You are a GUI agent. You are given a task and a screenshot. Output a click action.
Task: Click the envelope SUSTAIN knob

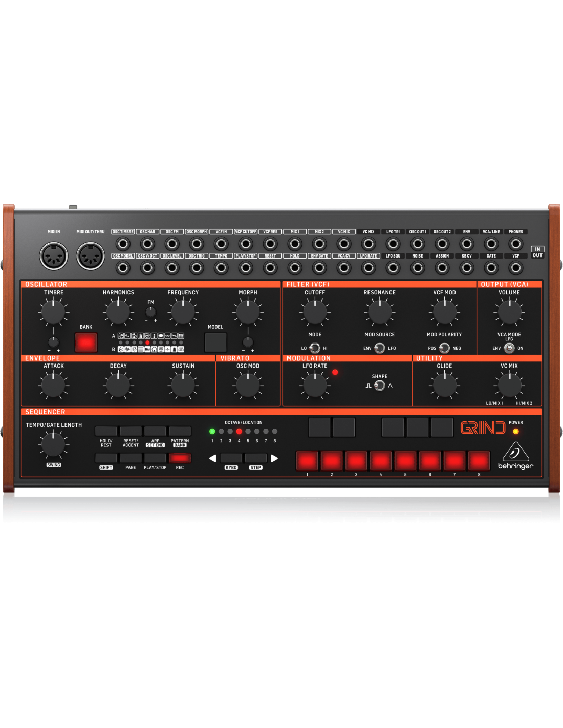point(183,386)
